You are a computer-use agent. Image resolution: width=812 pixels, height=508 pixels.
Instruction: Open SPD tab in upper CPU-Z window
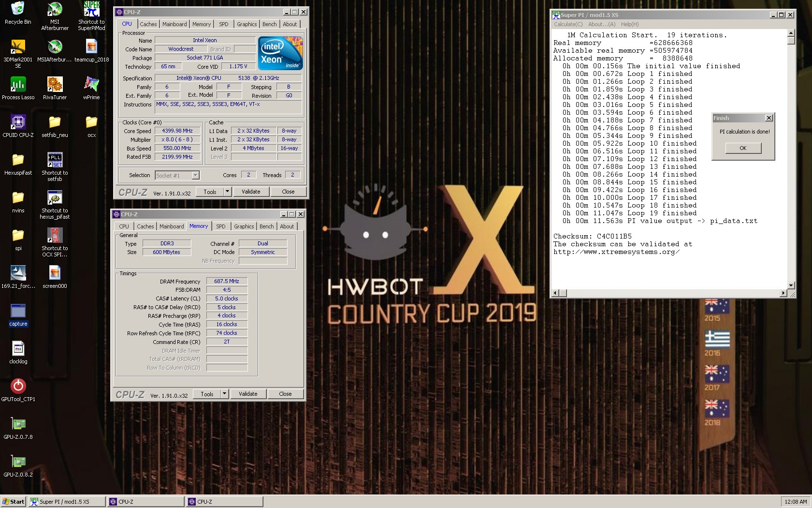tap(223, 24)
